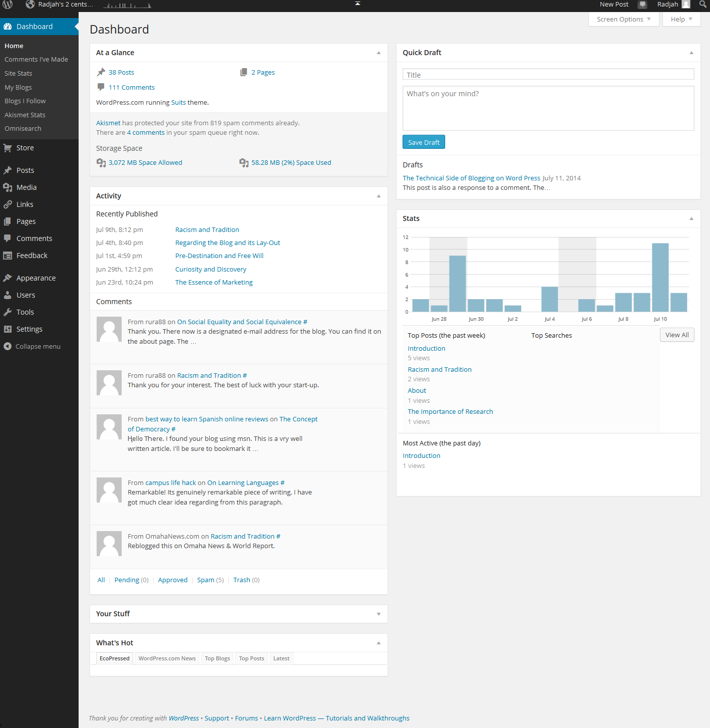Click the Quick Draft Title input field
The width and height of the screenshot is (710, 728).
point(548,75)
